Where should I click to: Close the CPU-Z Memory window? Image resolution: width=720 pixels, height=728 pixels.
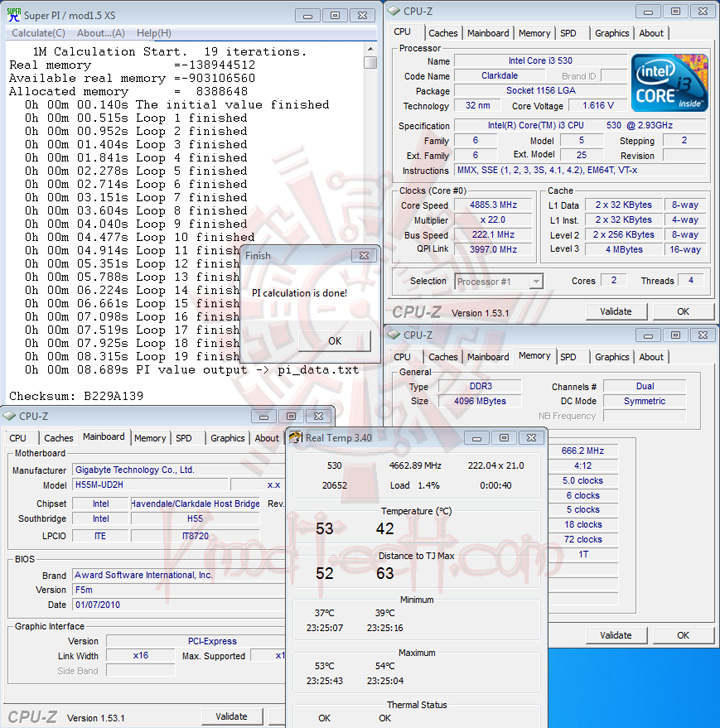pos(703,335)
